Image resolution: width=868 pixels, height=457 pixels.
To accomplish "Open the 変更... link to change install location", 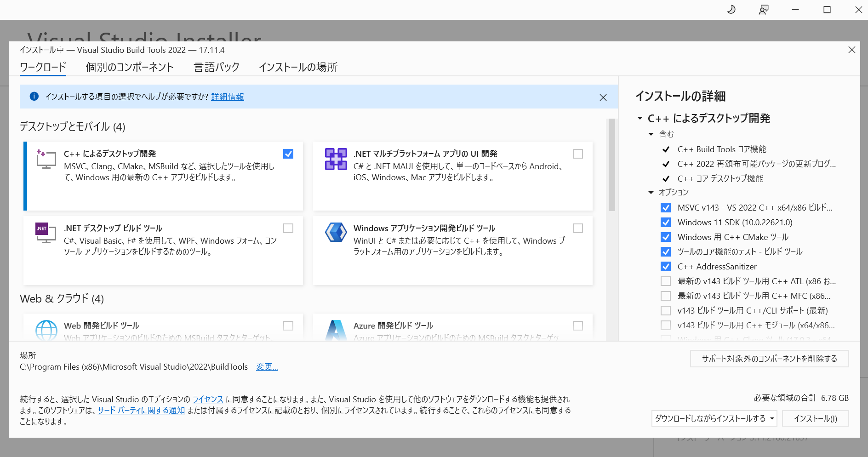I will [267, 366].
